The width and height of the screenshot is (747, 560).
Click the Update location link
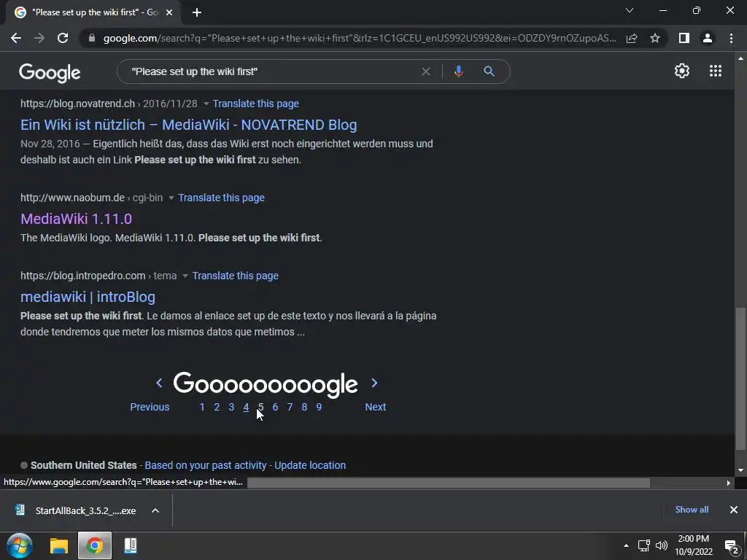310,465
